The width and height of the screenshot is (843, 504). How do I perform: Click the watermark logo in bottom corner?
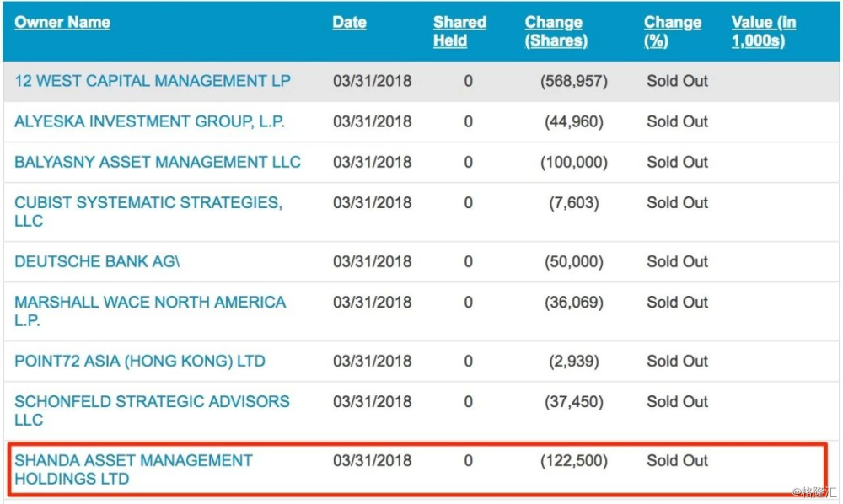[x=813, y=491]
